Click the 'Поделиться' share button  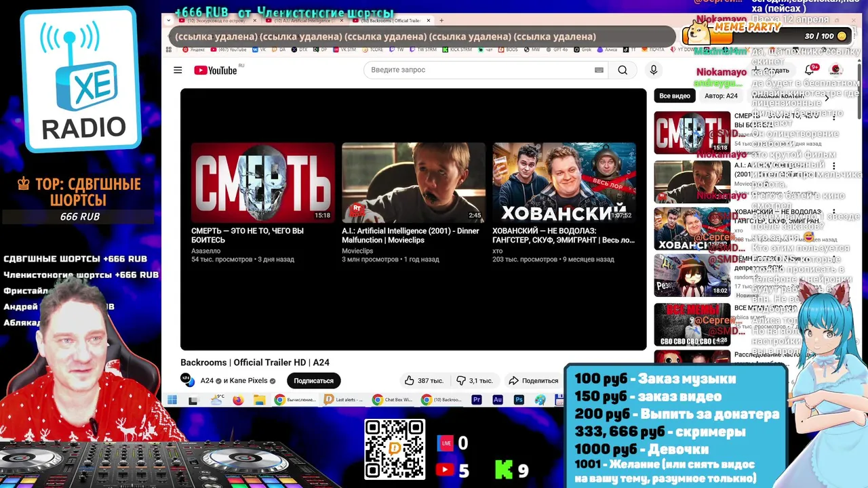[x=534, y=381]
